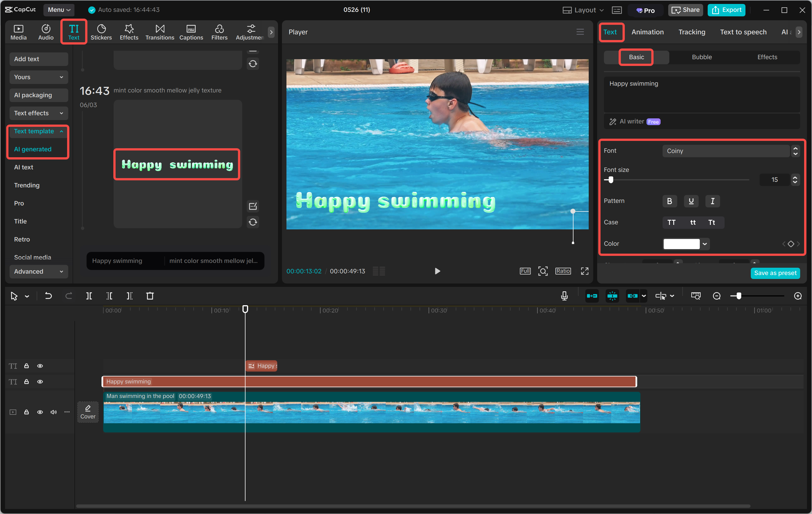Undo the last action
The width and height of the screenshot is (812, 514).
click(48, 296)
